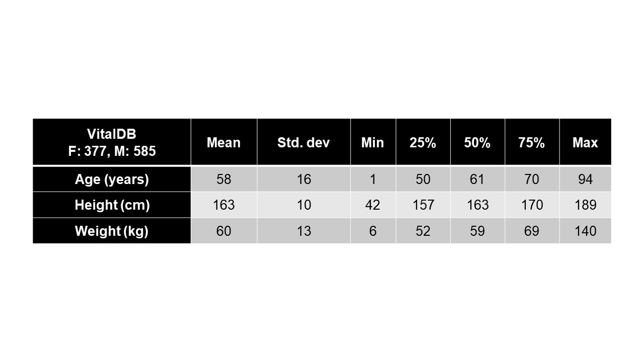Click the Height maximum value 189
Viewport: 644px width, 362px height.
pos(585,205)
